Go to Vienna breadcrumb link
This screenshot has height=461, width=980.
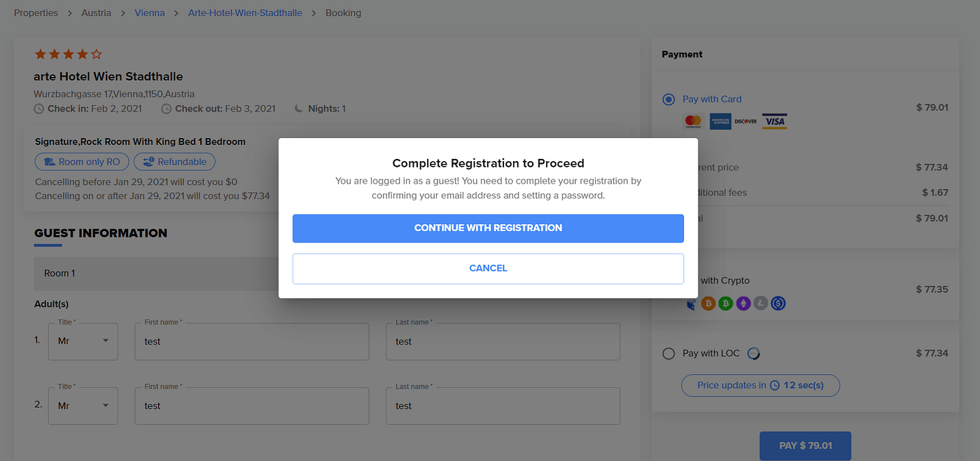pyautogui.click(x=150, y=13)
